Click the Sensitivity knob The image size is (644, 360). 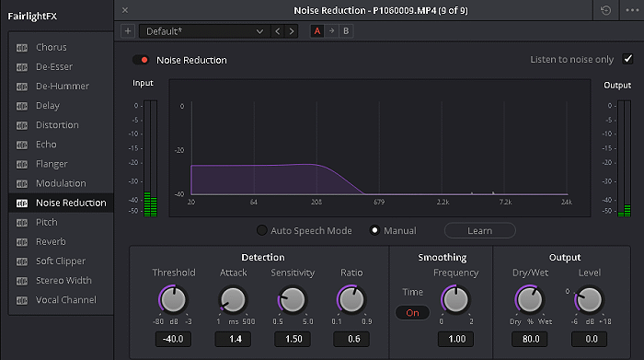[293, 299]
